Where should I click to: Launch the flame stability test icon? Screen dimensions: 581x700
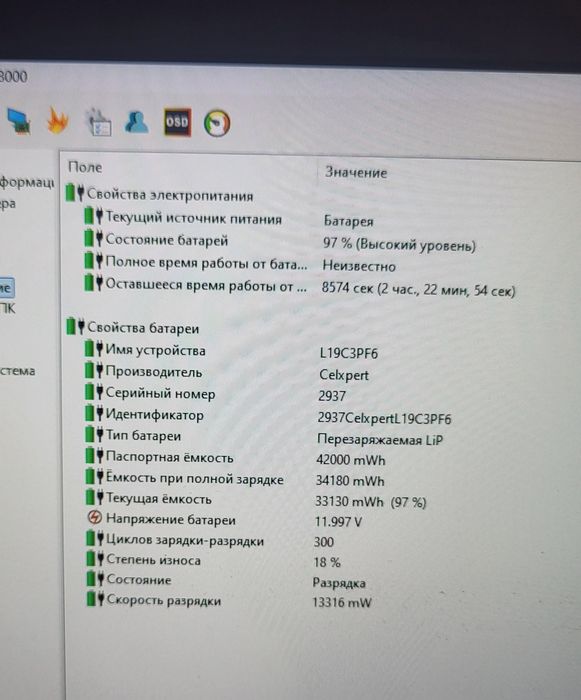[57, 121]
